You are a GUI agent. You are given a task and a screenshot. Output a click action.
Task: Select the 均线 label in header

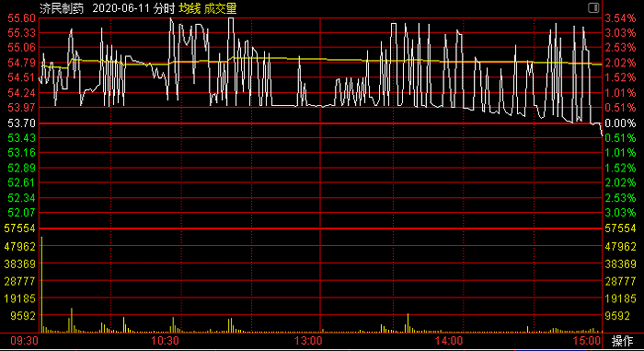click(x=190, y=8)
